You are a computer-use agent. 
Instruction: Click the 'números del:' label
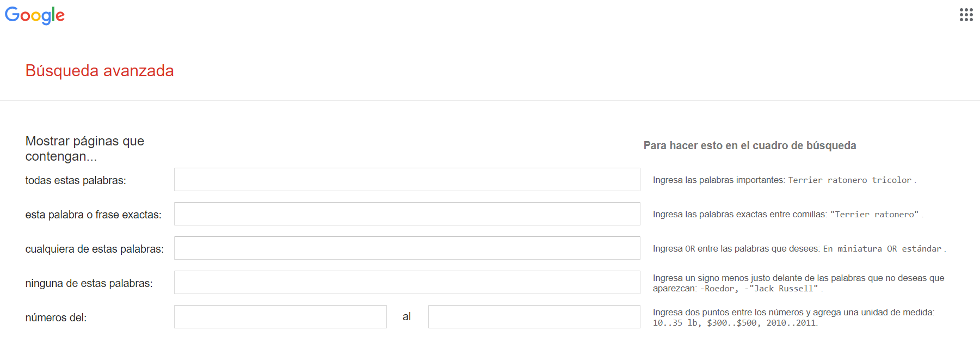56,317
